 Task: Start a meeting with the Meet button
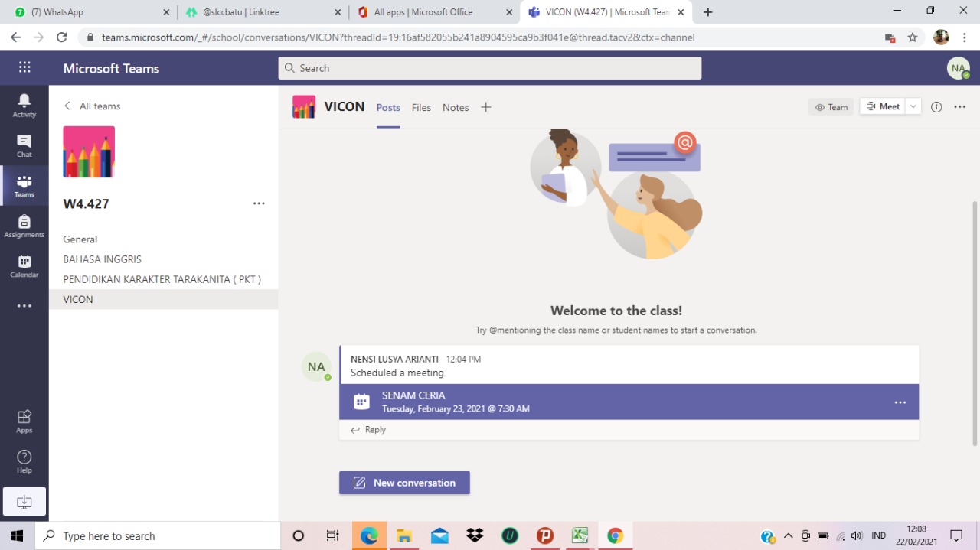(883, 107)
